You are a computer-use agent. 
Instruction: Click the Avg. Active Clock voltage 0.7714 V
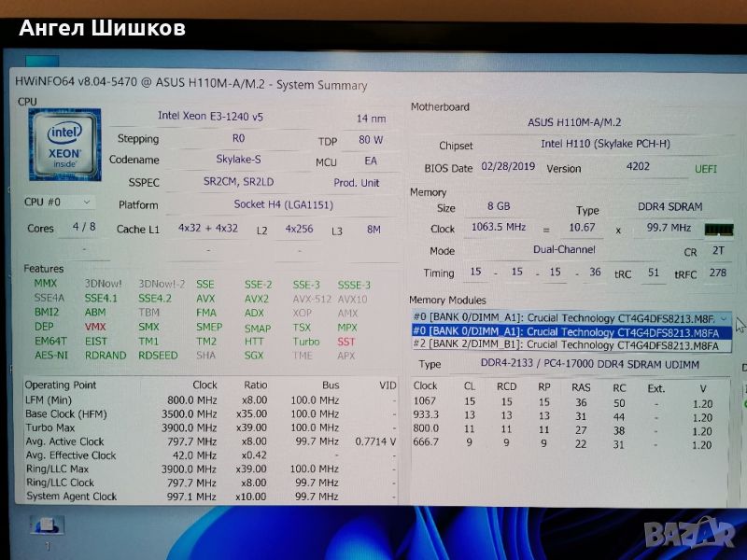(x=375, y=441)
